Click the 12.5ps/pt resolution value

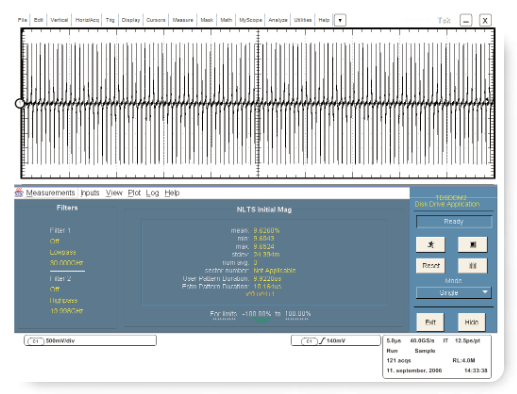pyautogui.click(x=467, y=341)
